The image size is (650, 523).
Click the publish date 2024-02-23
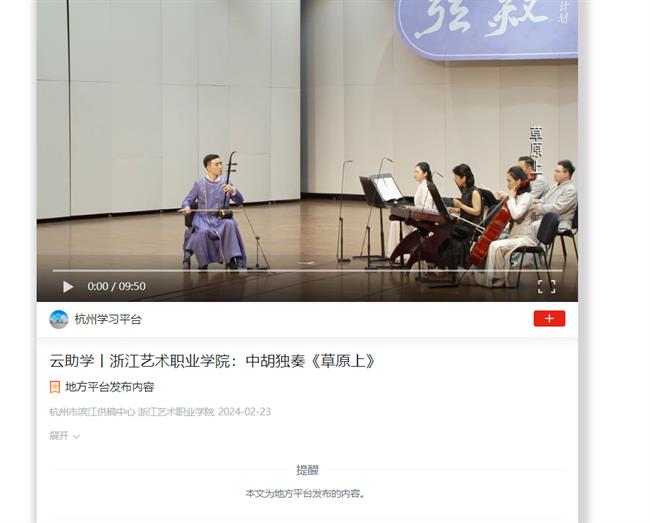pos(244,412)
